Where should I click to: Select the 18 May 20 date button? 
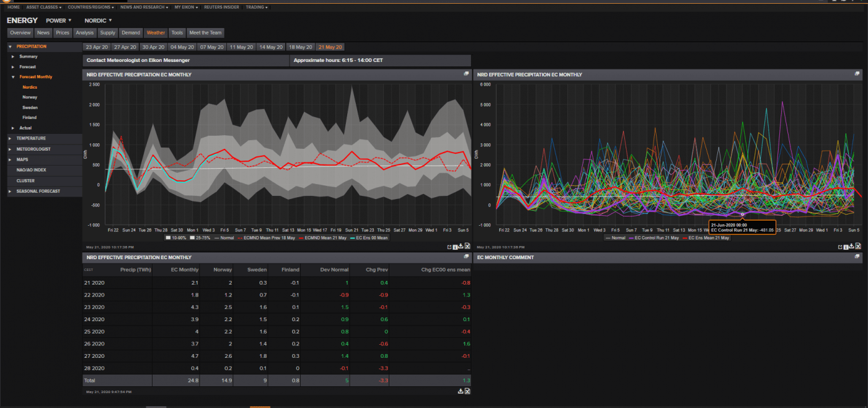click(300, 47)
